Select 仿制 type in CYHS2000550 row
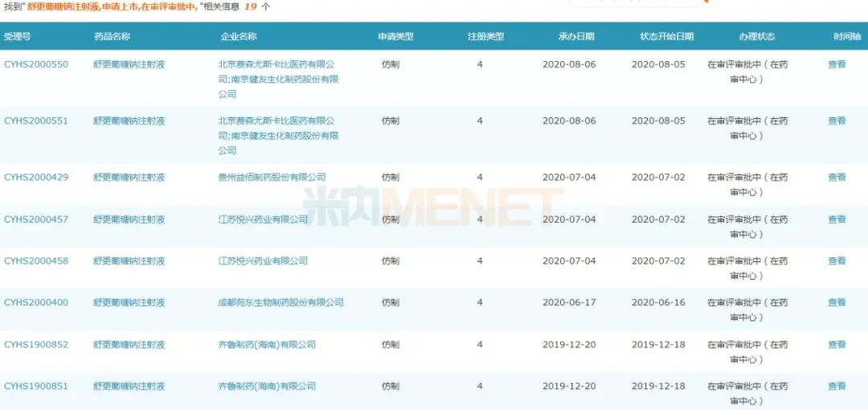 tap(391, 64)
